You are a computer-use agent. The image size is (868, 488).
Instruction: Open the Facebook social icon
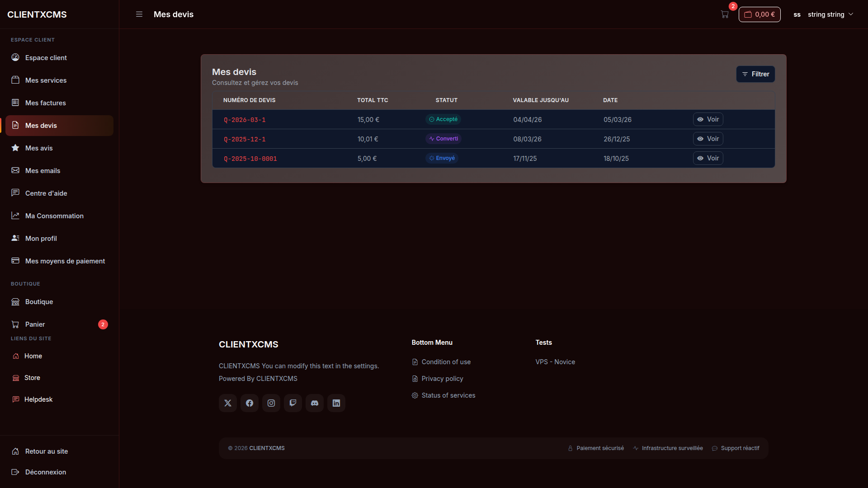[250, 403]
